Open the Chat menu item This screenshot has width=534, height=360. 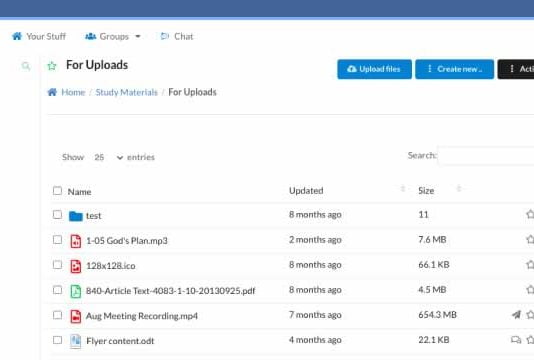pos(177,36)
